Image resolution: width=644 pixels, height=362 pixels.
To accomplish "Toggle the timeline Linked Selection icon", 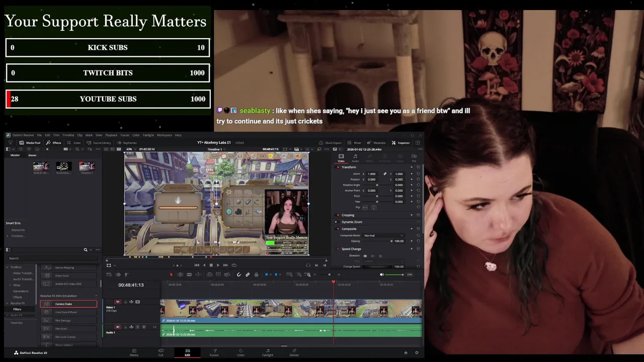I will coord(248,275).
